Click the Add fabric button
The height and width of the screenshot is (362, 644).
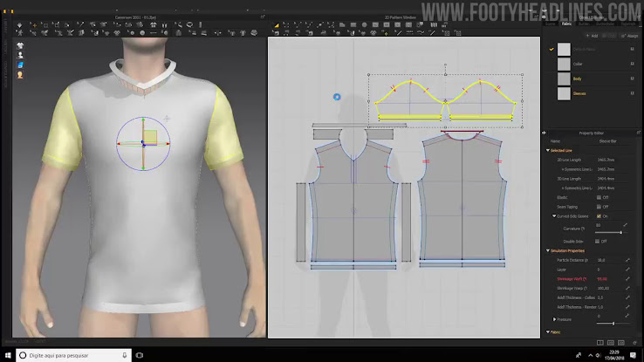(592, 36)
